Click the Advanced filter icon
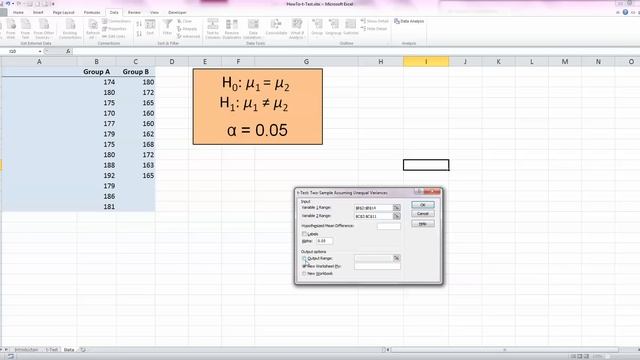The width and height of the screenshot is (640, 360). click(189, 36)
